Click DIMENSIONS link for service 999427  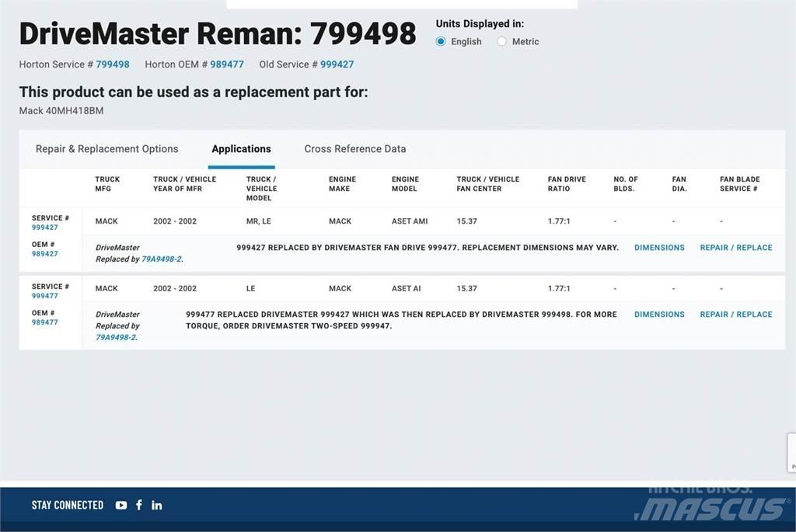[659, 248]
